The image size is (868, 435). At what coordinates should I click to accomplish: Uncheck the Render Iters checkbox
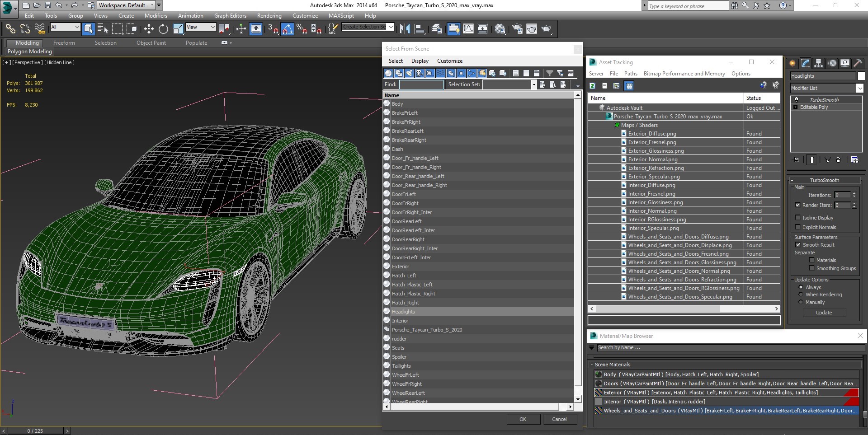(x=798, y=205)
